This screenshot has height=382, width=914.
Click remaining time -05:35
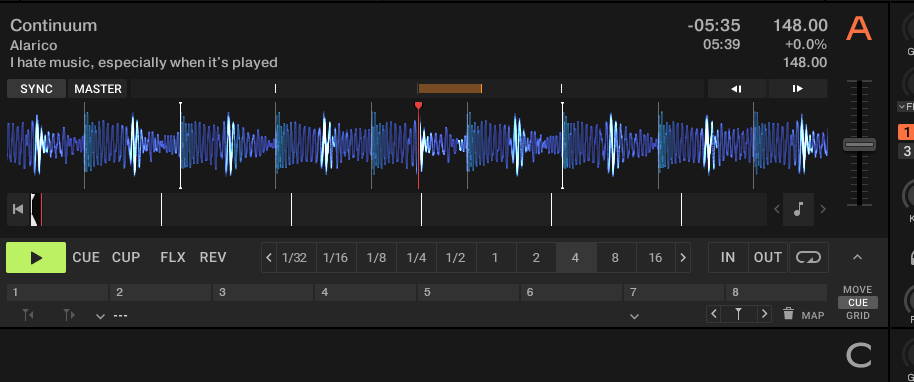point(714,26)
